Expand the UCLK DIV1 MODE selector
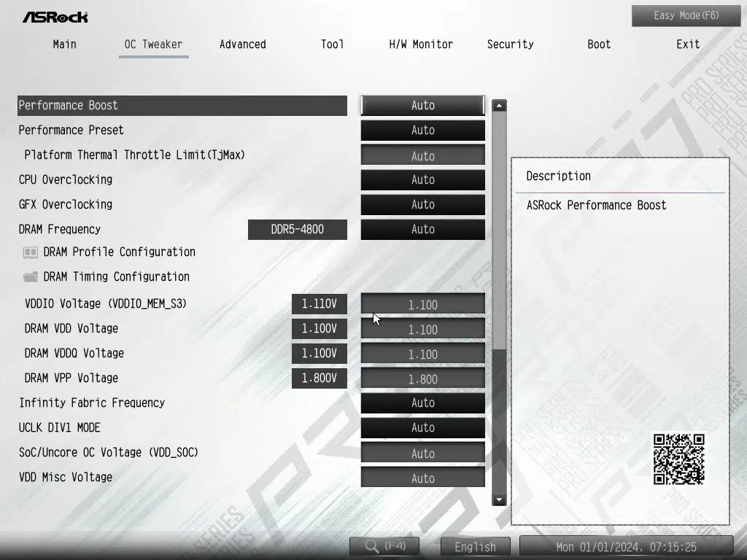Screen dimensions: 747x560 point(422,428)
